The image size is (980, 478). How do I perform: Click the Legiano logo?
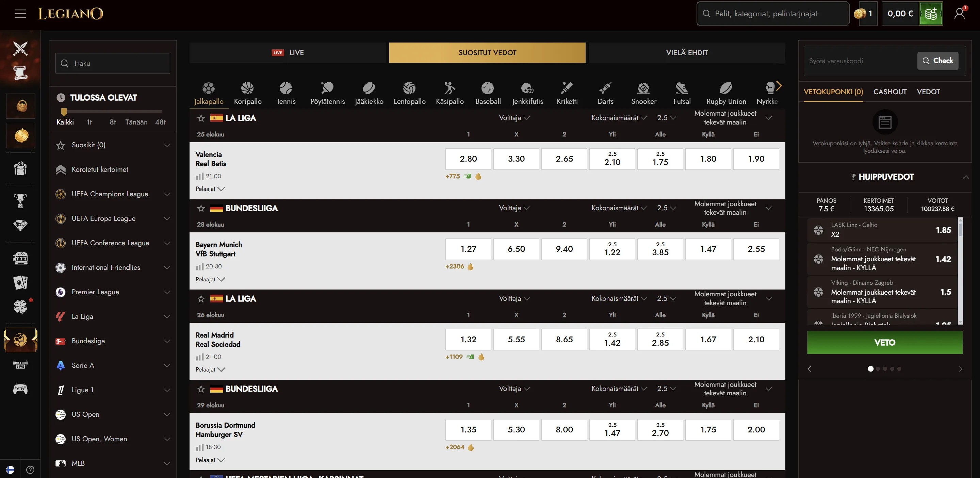click(x=70, y=14)
